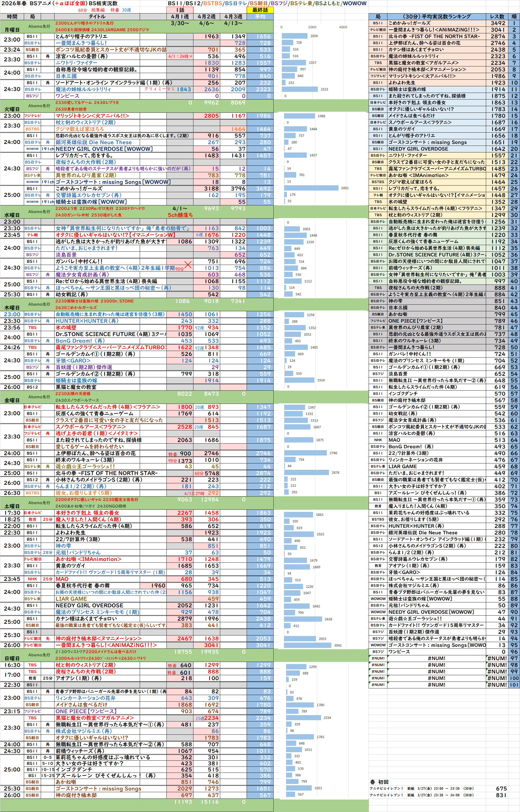Click the 675 value beside アニナビ☆イレブン
The width and height of the screenshot is (520, 812).
point(501,789)
